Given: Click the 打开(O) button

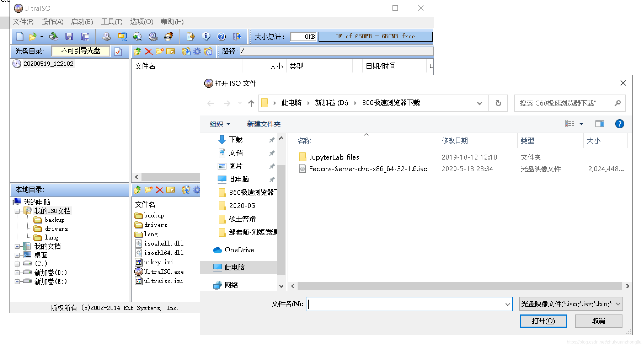Looking at the screenshot, I should [x=543, y=321].
